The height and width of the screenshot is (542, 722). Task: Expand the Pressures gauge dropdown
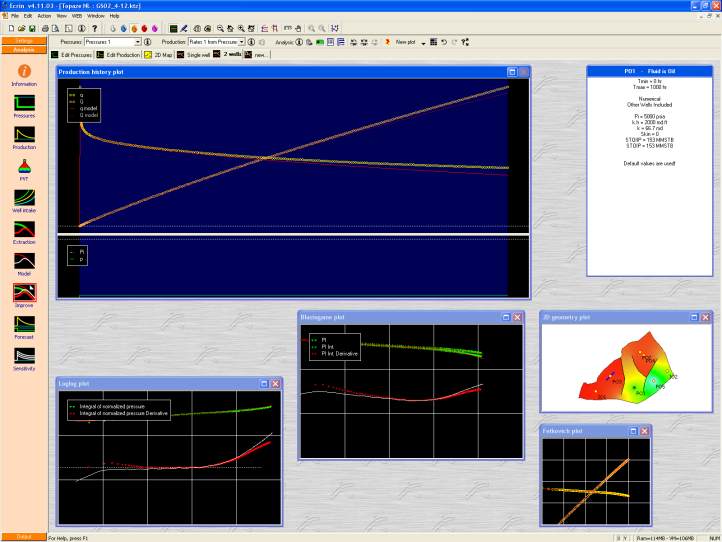[138, 43]
